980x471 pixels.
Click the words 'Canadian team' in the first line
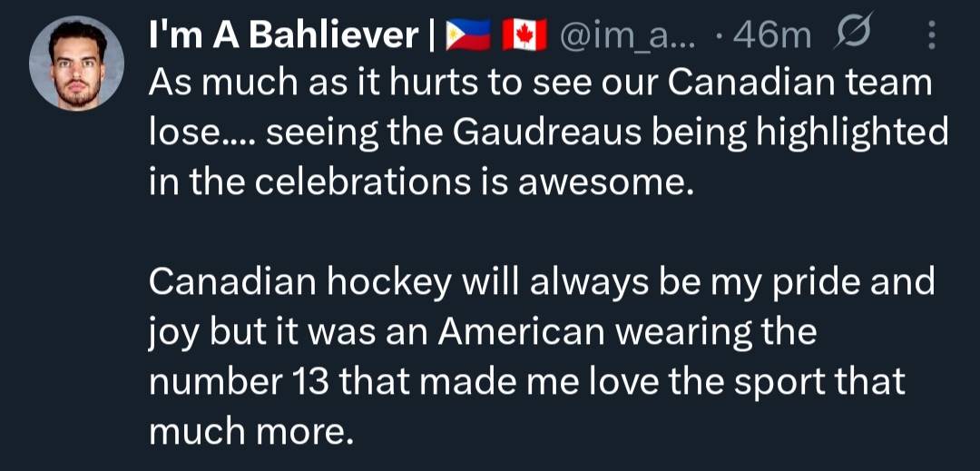800,84
